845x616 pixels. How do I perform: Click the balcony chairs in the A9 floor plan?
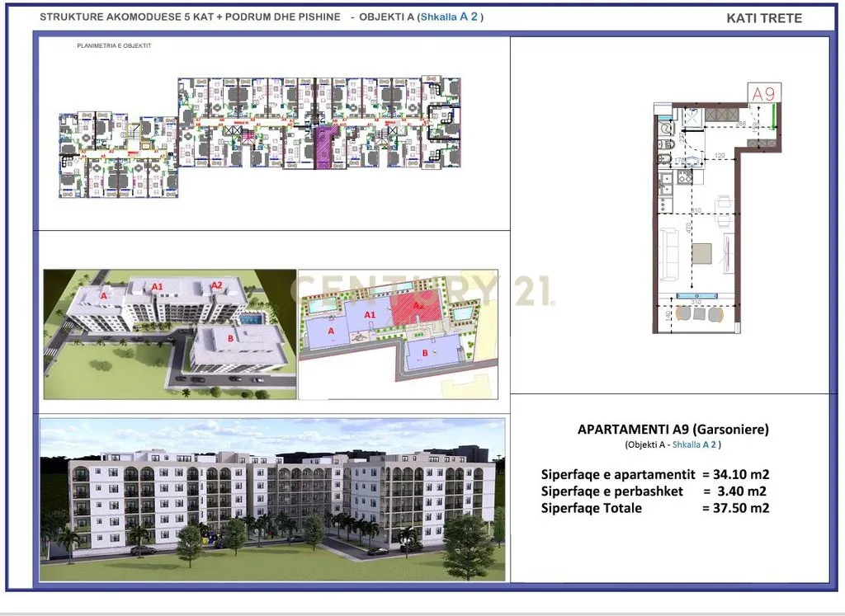[698, 313]
